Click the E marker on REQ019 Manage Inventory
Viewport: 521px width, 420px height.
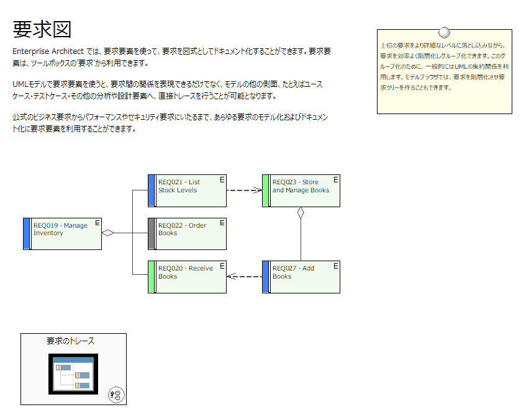coord(97,223)
